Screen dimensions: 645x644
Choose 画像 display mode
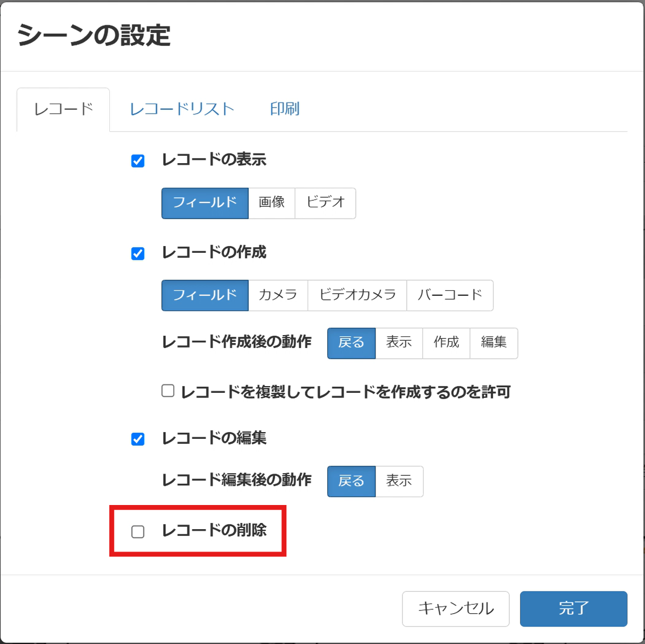coord(272,203)
